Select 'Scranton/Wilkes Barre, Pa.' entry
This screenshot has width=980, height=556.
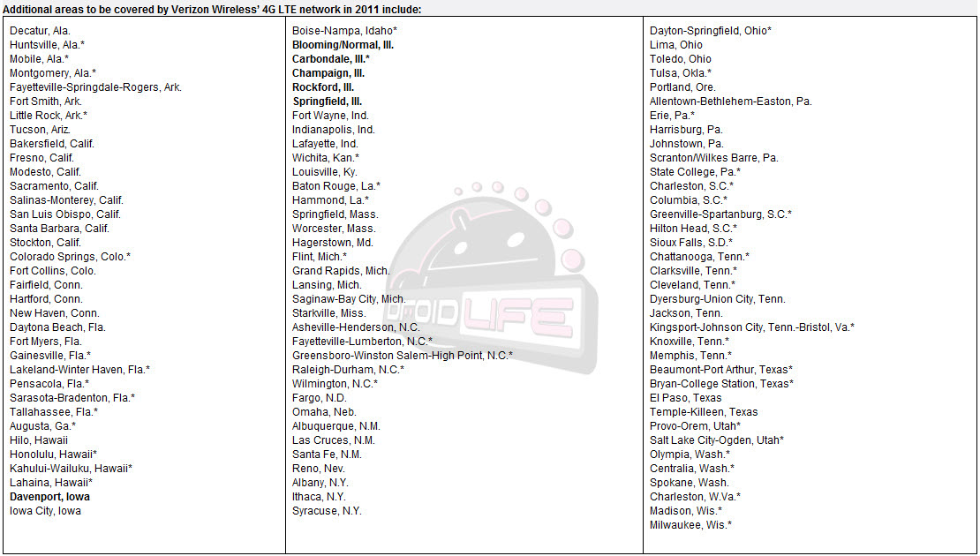(713, 158)
